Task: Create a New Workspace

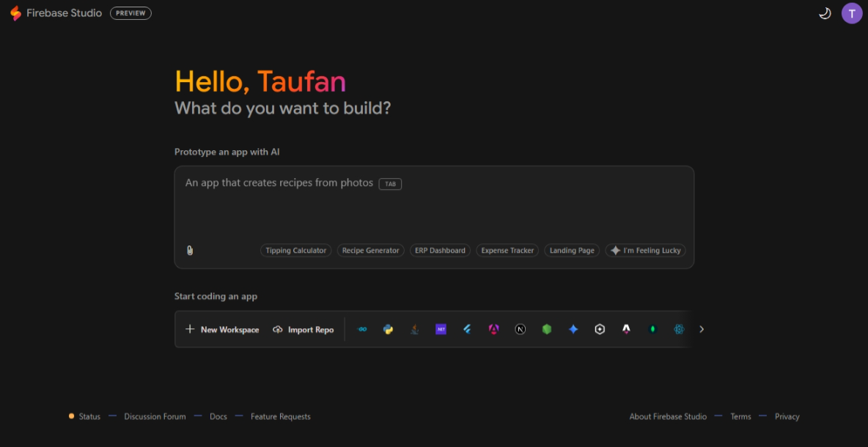Action: coord(222,330)
